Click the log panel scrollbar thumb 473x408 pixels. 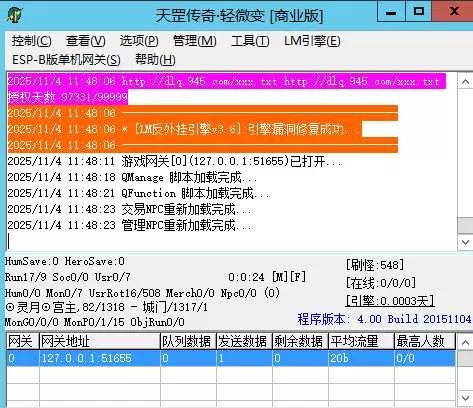pyautogui.click(x=465, y=226)
